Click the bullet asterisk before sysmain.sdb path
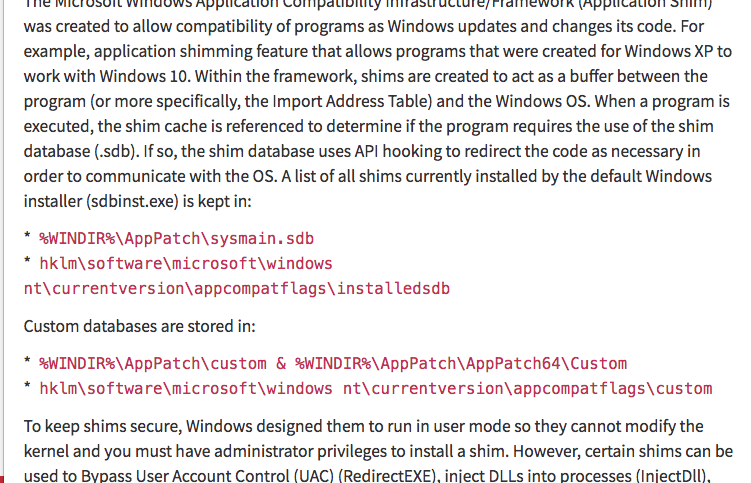The width and height of the screenshot is (751, 483). tap(27, 241)
